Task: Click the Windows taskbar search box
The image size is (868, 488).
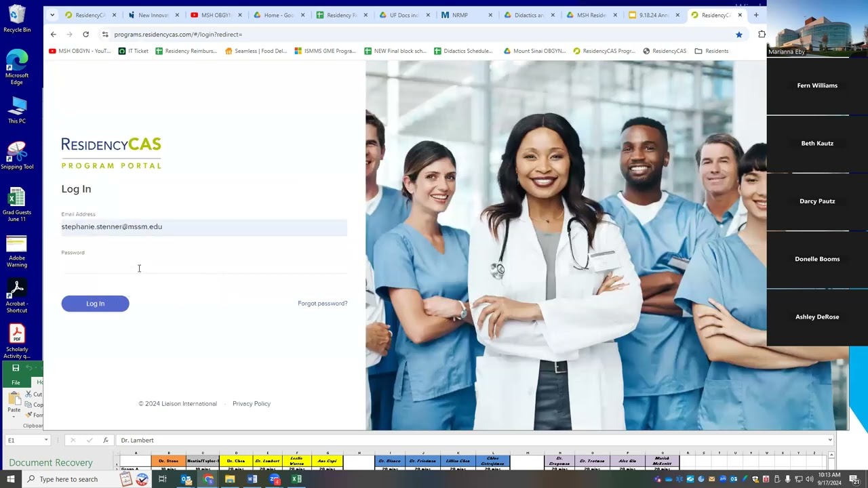Action: coord(68,479)
